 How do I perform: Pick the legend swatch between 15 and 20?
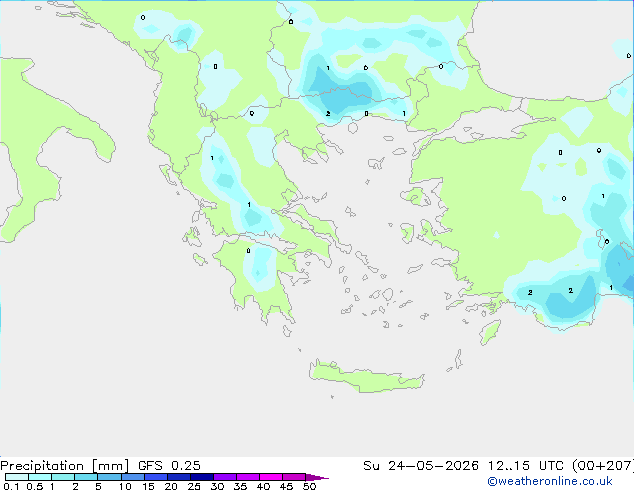(x=155, y=477)
